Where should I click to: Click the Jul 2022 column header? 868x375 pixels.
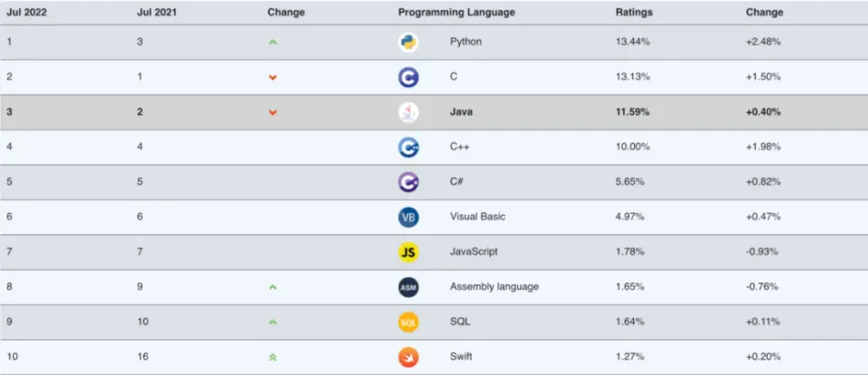(x=27, y=13)
